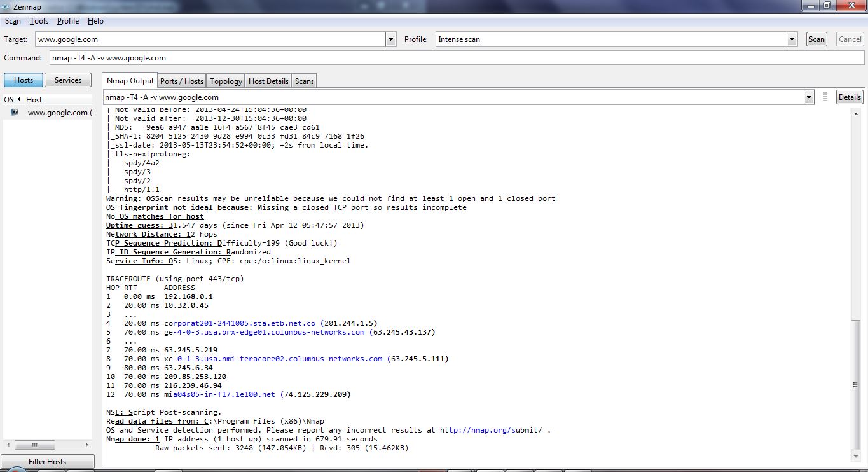Click the Uptime guess line

235,225
